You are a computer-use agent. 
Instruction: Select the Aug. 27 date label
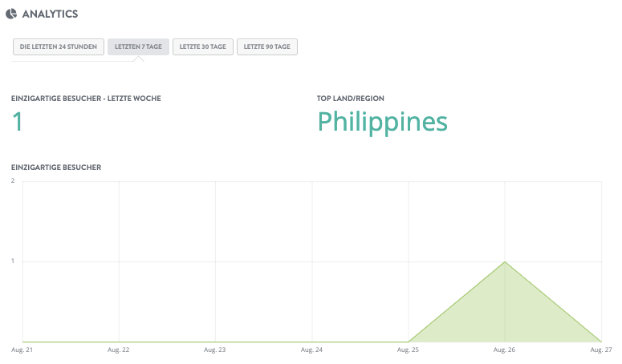pos(600,350)
